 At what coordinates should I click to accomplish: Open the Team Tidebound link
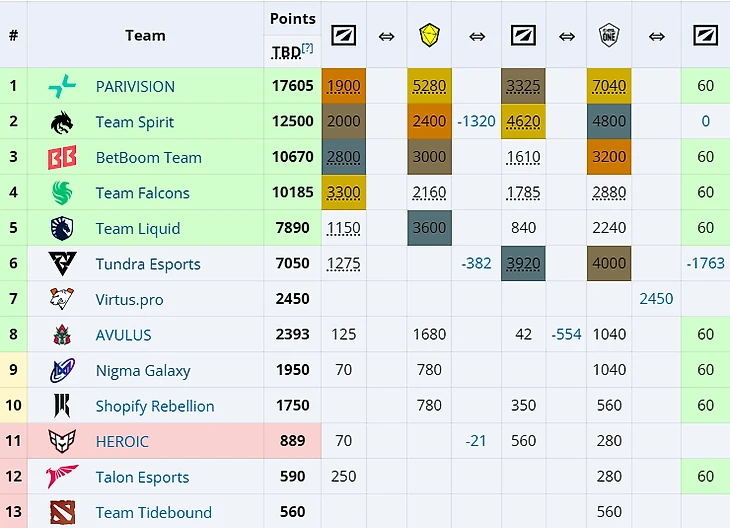pos(154,513)
